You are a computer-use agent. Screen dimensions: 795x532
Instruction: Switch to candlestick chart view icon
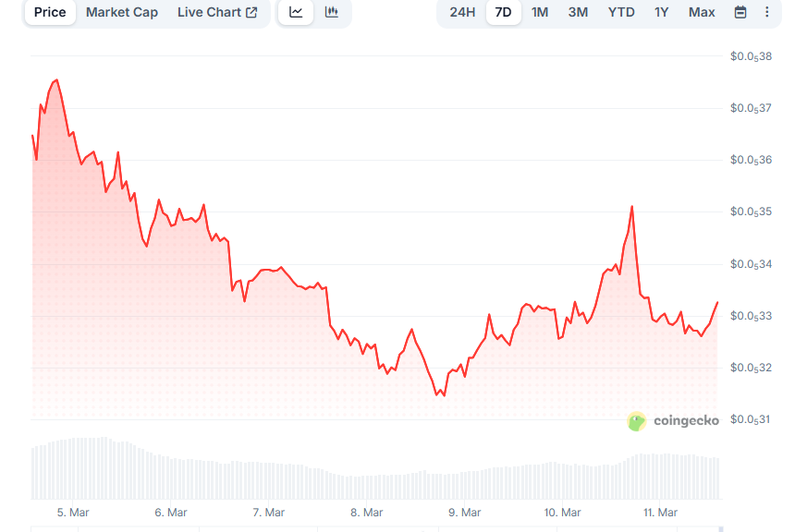330,12
